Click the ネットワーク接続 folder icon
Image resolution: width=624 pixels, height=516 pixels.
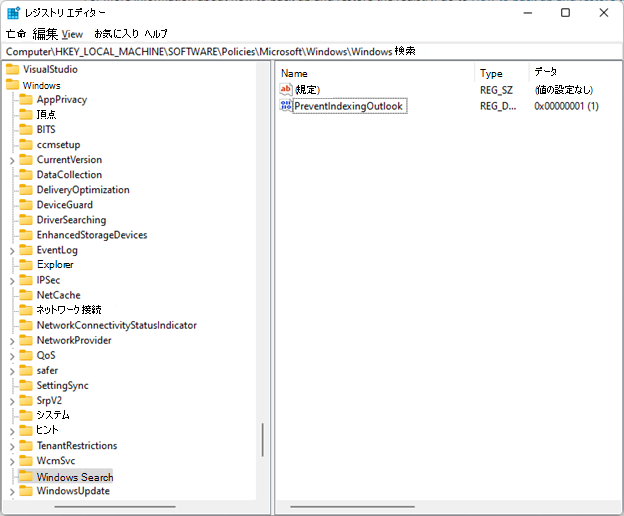[x=26, y=310]
